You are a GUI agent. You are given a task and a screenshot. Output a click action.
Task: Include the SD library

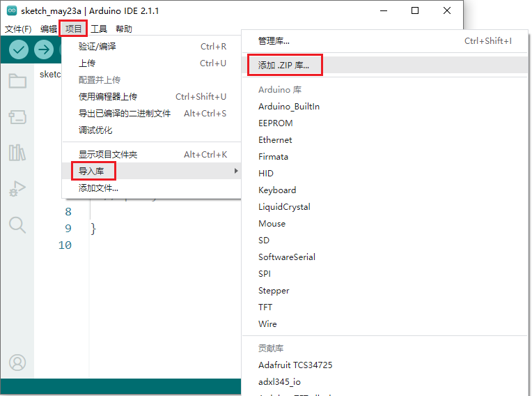pos(385,241)
